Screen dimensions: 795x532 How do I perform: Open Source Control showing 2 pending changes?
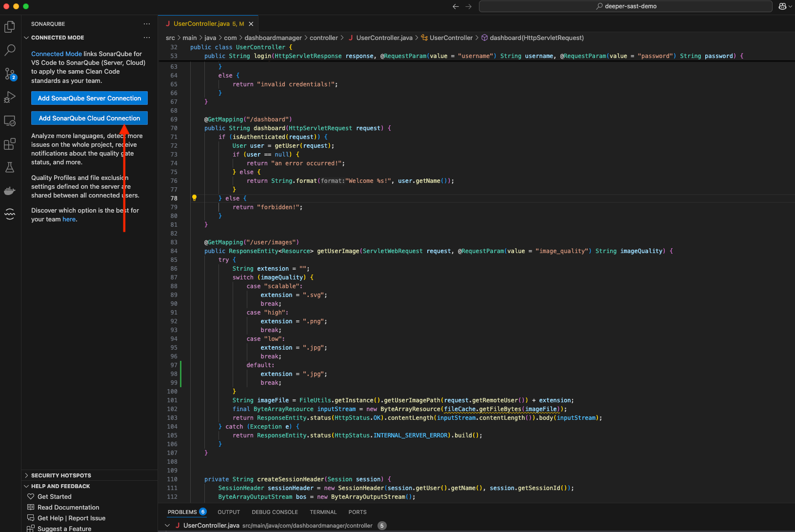click(10, 74)
